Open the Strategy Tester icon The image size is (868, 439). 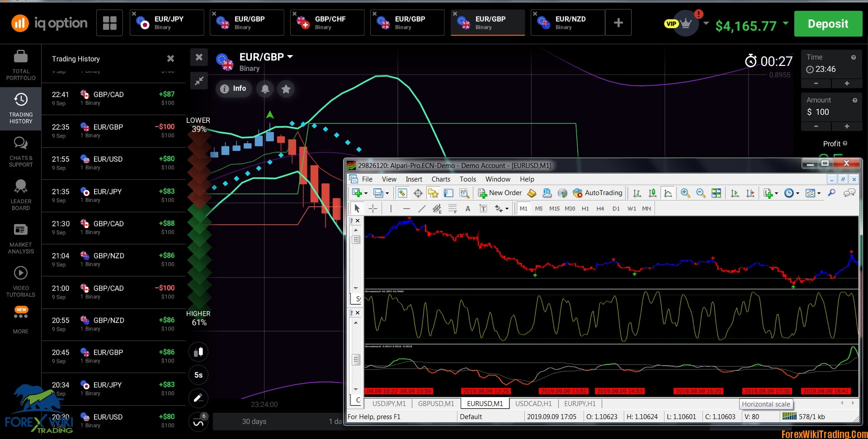(464, 193)
